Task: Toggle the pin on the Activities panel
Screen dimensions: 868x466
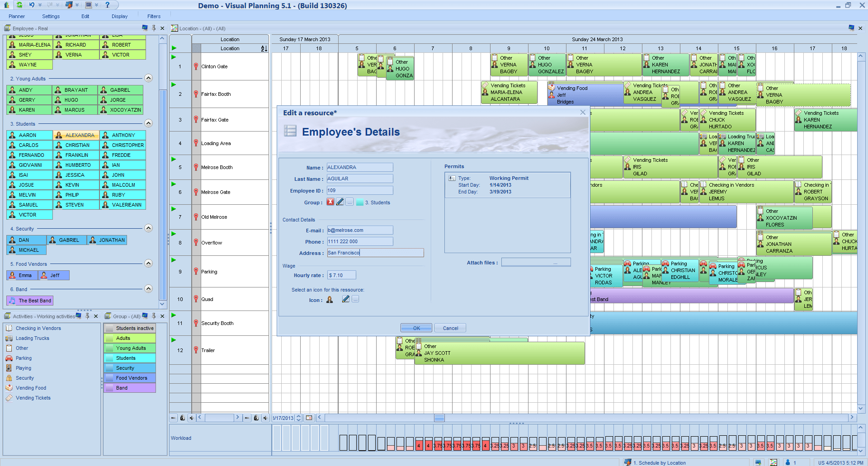Action: tap(87, 316)
